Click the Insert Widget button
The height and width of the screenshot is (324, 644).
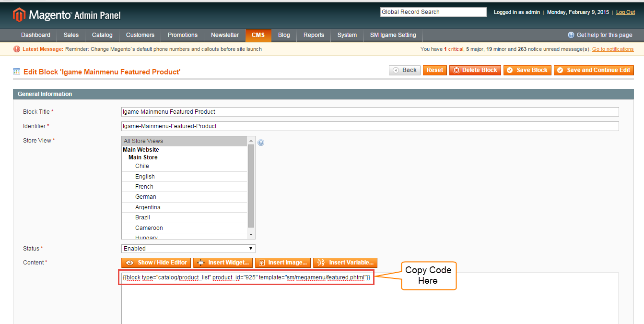(x=223, y=263)
